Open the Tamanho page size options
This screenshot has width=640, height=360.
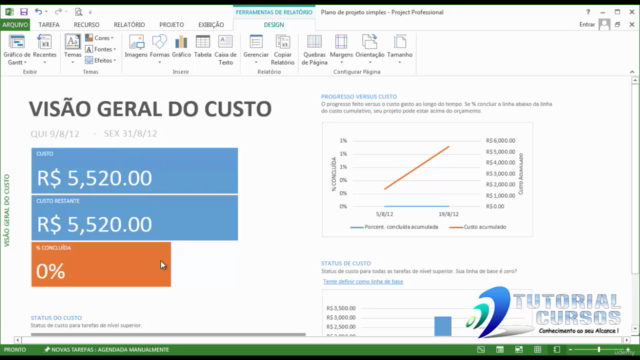[x=400, y=50]
